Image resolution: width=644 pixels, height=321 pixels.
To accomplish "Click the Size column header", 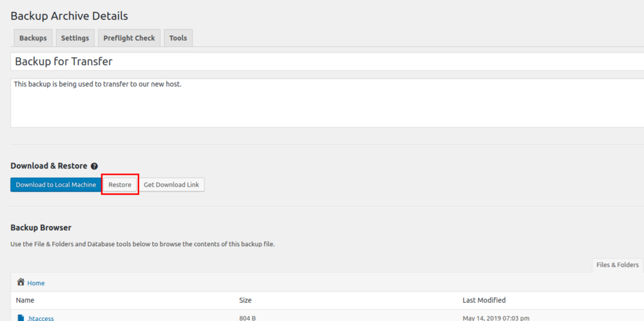I will pyautogui.click(x=247, y=300).
